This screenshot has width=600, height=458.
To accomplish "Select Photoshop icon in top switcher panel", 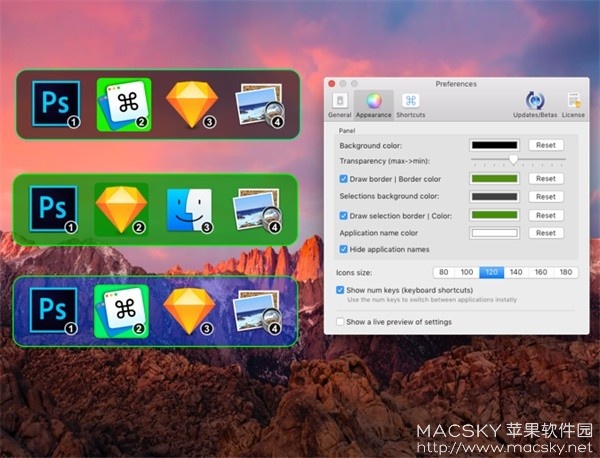I will pos(56,103).
